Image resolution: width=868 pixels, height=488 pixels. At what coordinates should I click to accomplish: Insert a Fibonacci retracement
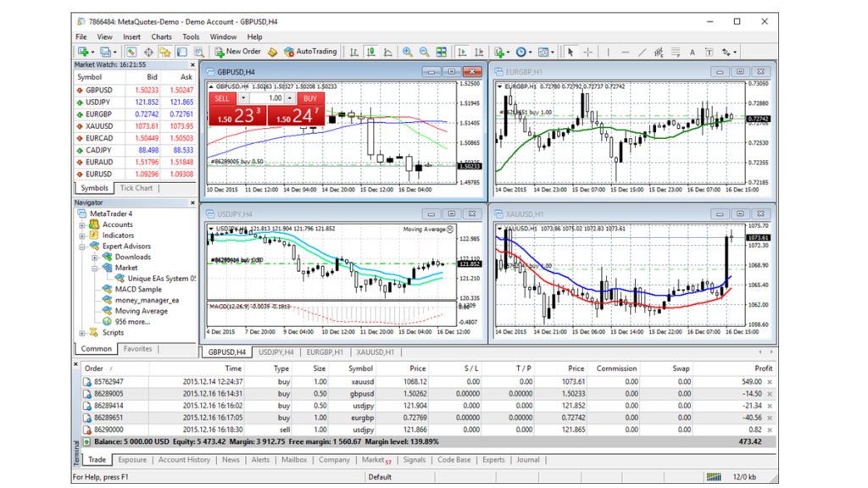676,52
